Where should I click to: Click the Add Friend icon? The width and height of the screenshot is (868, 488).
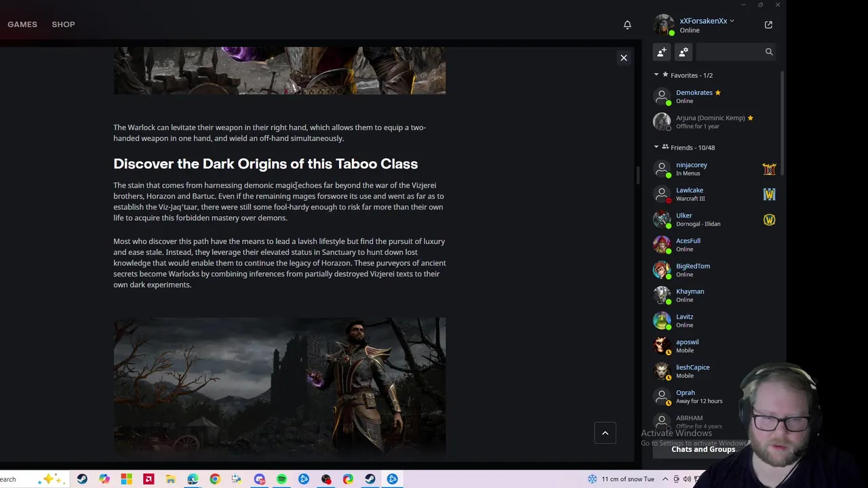[662, 52]
